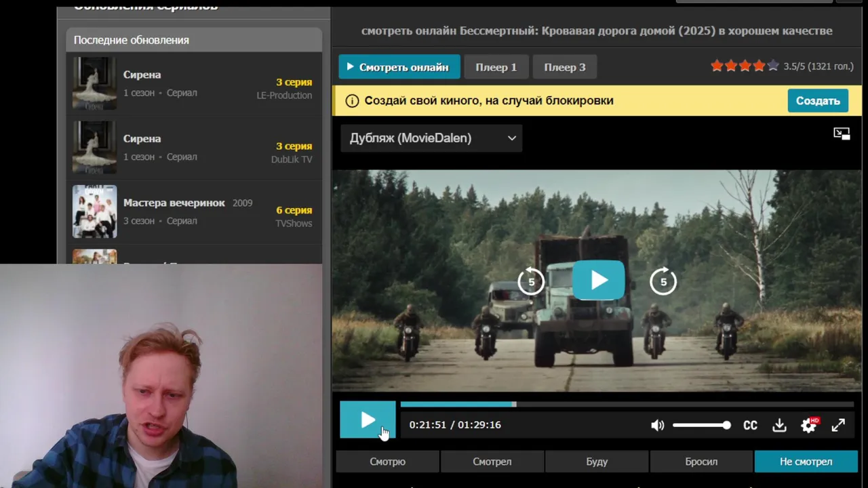
Task: Click Мастера вечеринок poster thumbnail
Action: [94, 211]
